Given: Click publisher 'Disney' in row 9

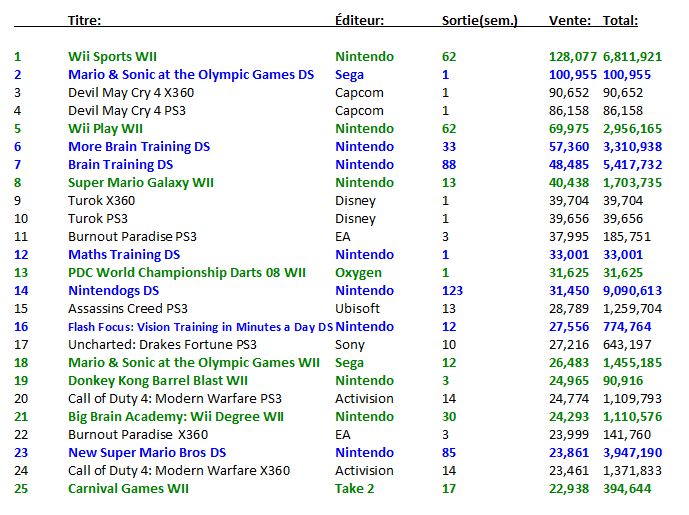Looking at the screenshot, I should tap(355, 201).
